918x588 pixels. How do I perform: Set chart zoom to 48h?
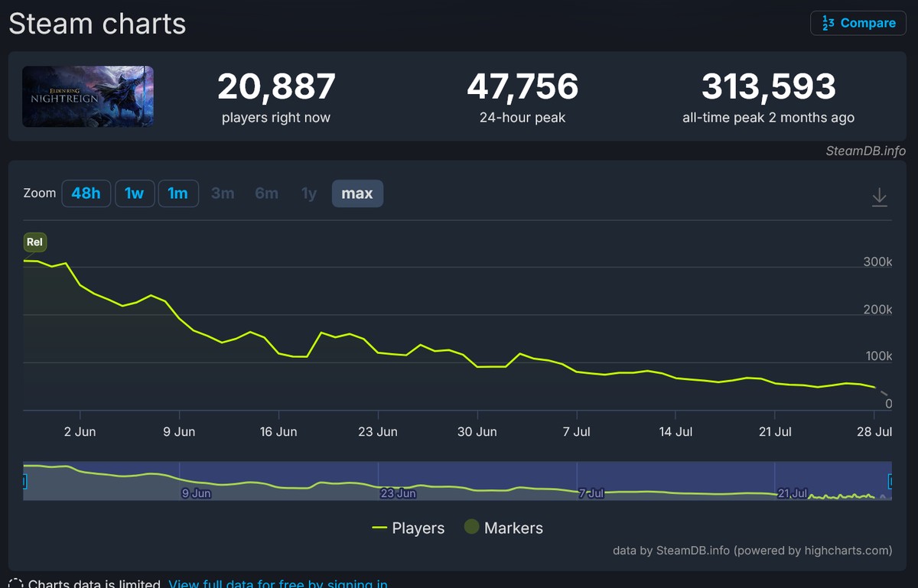(x=86, y=193)
